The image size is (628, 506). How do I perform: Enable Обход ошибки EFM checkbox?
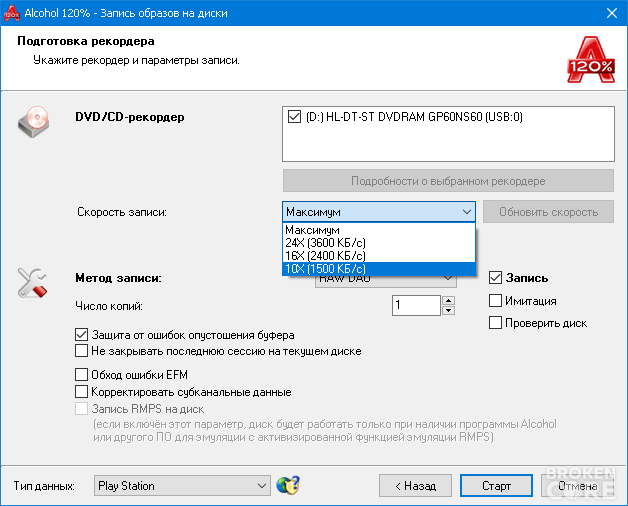(81, 375)
